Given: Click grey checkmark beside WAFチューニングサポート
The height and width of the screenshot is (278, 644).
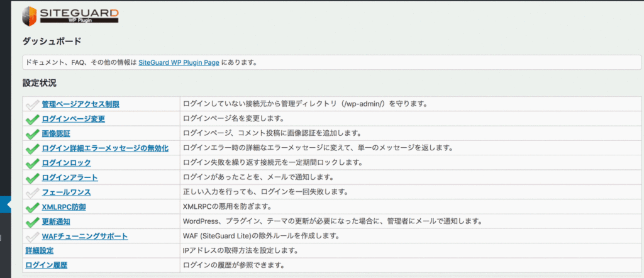Looking at the screenshot, I should (x=33, y=237).
